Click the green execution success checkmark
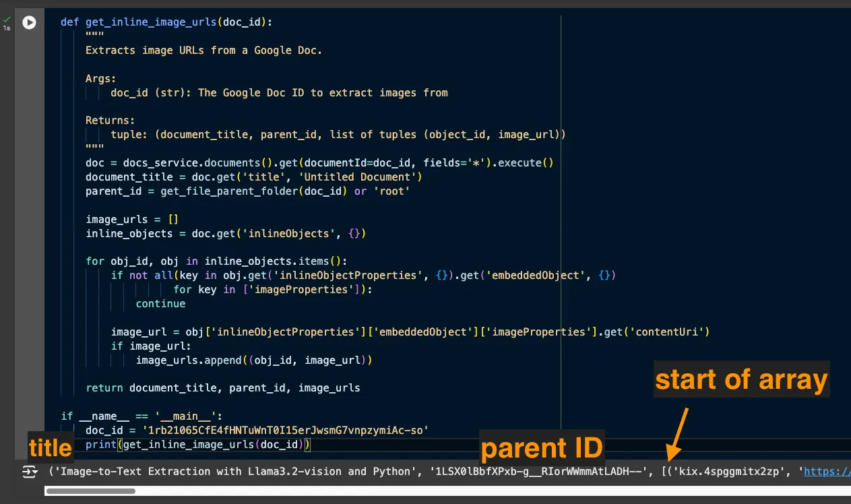This screenshot has height=504, width=851. (7, 20)
